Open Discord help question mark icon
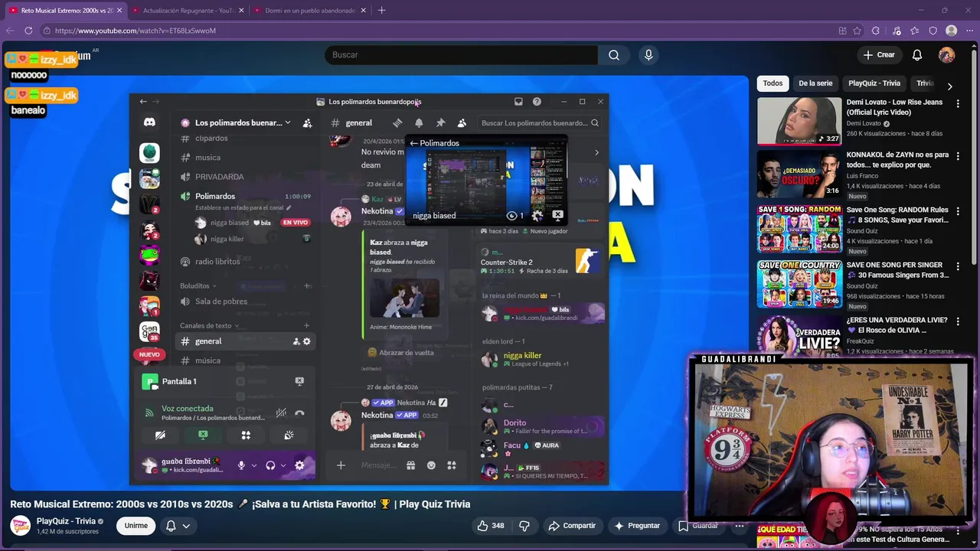Screen dimensions: 980x551 (537, 101)
